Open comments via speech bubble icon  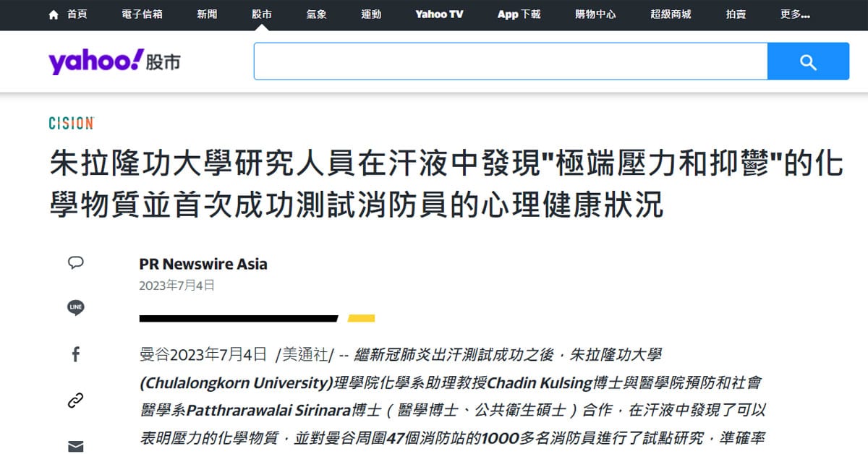coord(76,262)
